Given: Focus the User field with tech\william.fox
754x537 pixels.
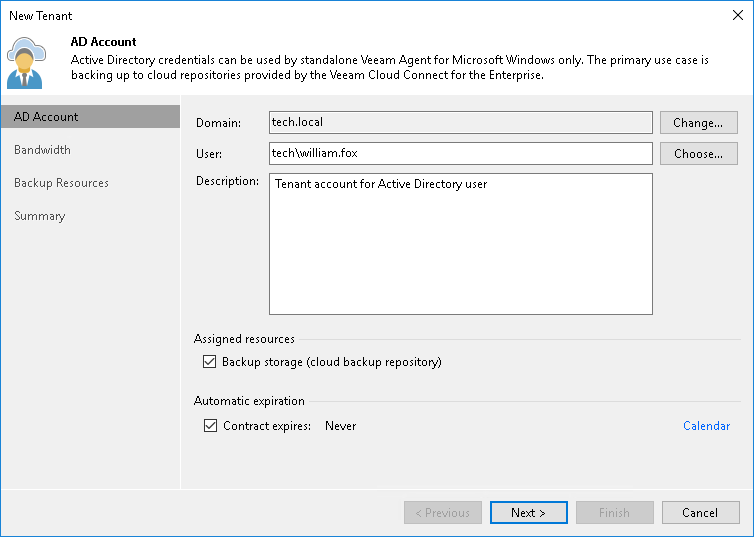Looking at the screenshot, I should pyautogui.click(x=461, y=153).
